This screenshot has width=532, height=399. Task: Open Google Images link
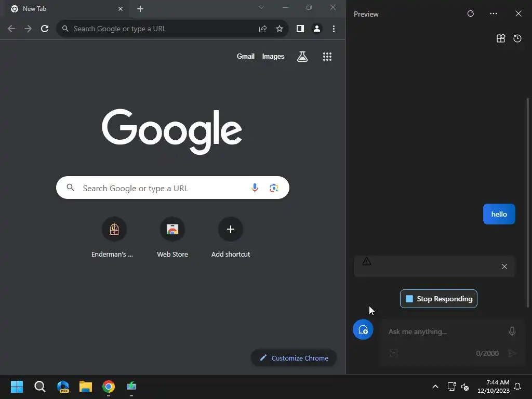pos(273,56)
